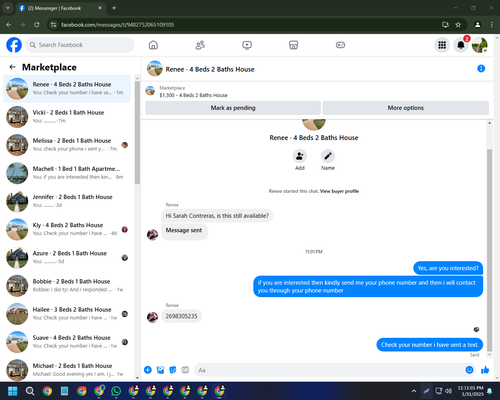Open the Gaming icon in top nav
The image size is (500, 400).
tap(340, 45)
